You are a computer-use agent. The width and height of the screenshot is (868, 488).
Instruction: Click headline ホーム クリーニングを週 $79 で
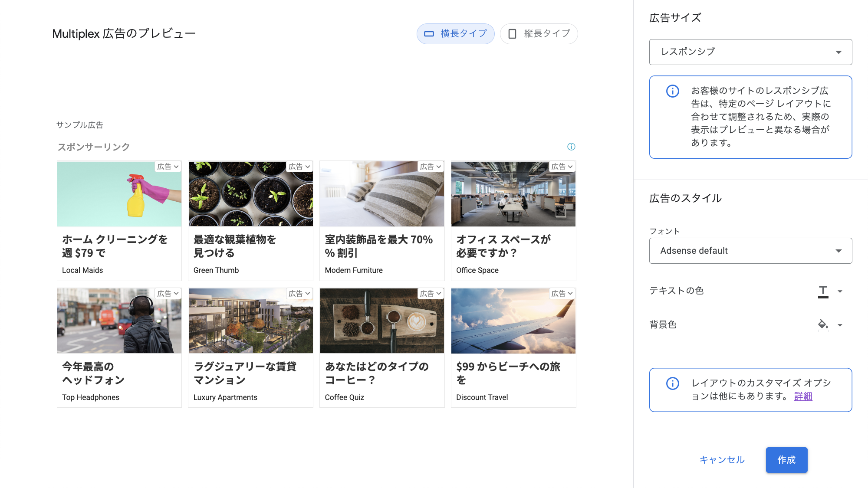(x=115, y=246)
